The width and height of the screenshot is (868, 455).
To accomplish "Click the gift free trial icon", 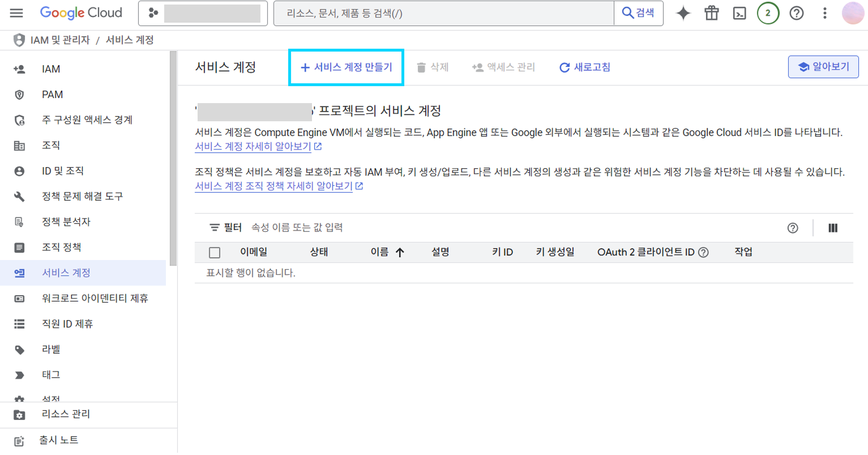I will tap(712, 13).
